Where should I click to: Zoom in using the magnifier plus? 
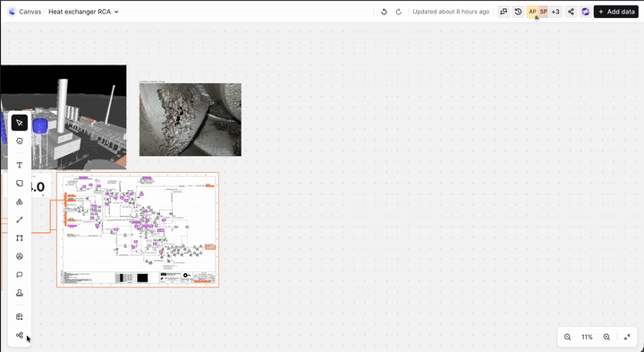[606, 337]
